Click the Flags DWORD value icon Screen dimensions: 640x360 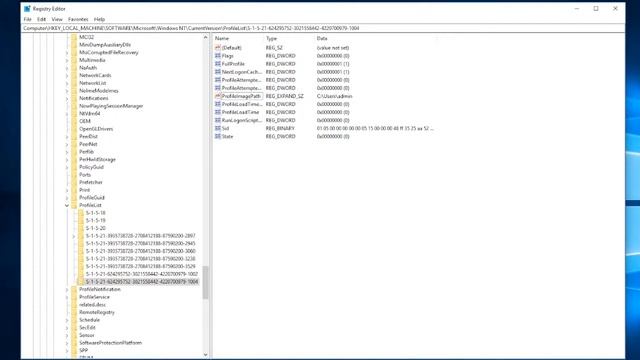pyautogui.click(x=218, y=56)
